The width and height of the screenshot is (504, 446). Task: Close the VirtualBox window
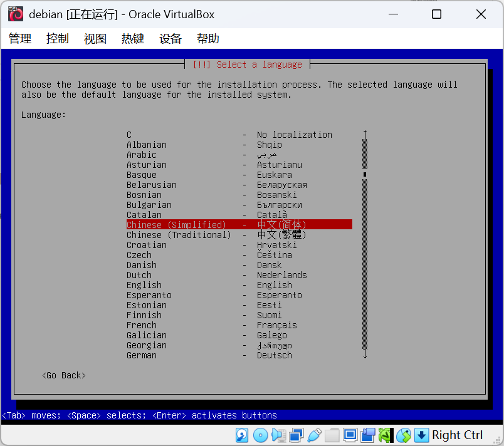481,14
